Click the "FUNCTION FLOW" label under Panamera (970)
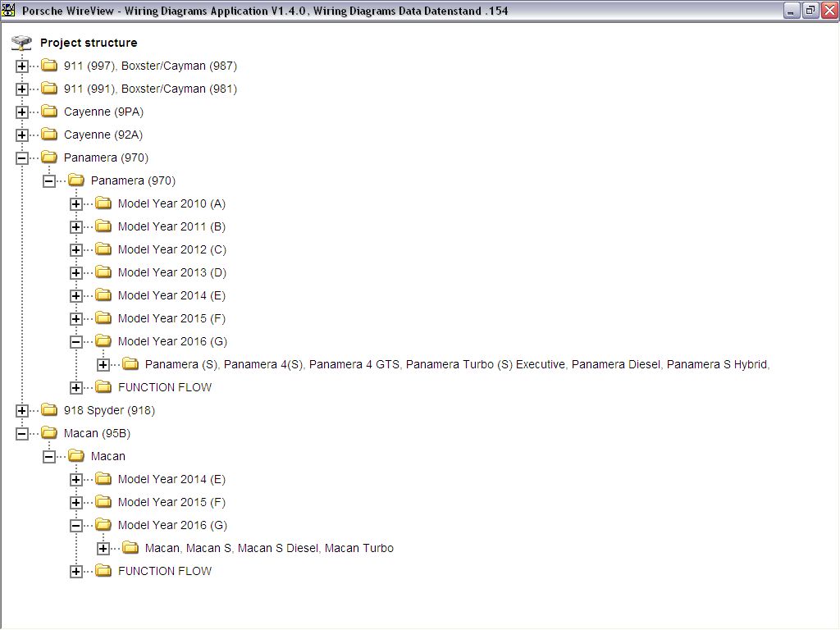Viewport: 840px width, 630px height. pyautogui.click(x=165, y=388)
